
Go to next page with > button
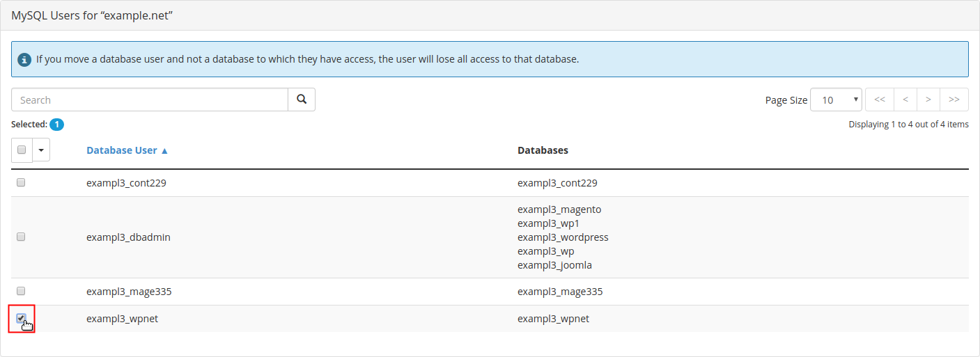click(x=928, y=100)
